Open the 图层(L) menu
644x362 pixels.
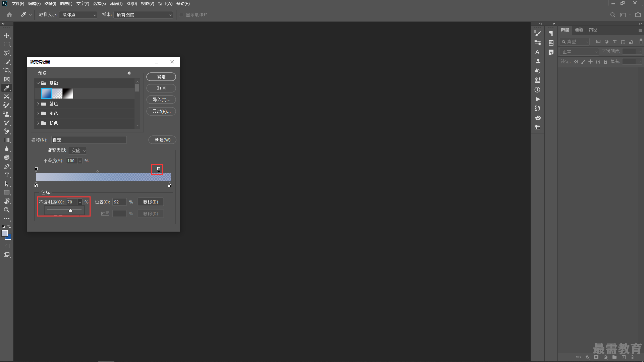click(66, 4)
